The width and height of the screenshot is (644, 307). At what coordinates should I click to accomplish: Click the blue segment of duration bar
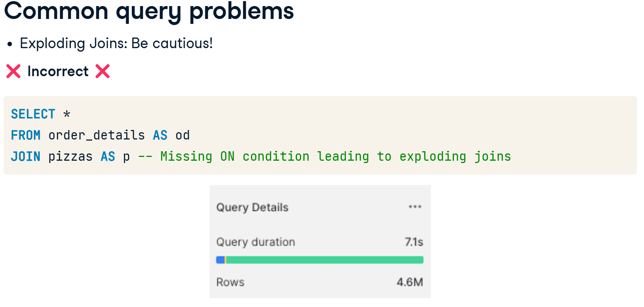pyautogui.click(x=220, y=260)
